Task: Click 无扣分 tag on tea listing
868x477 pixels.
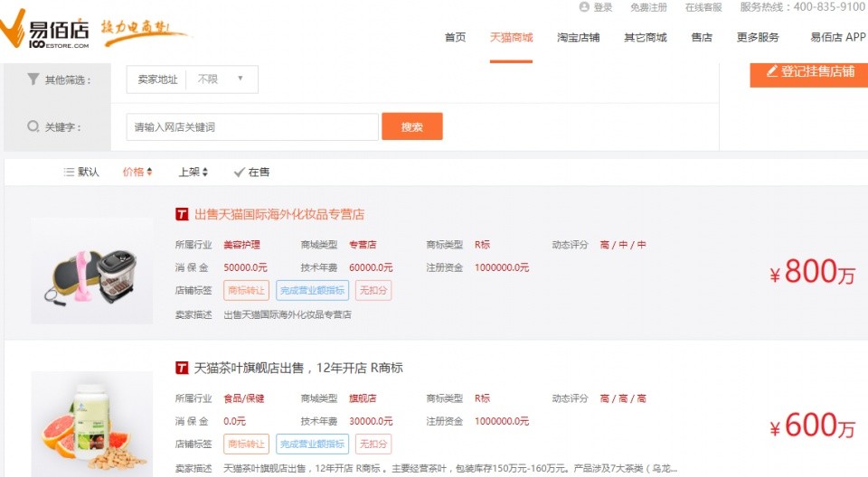Action: (373, 444)
